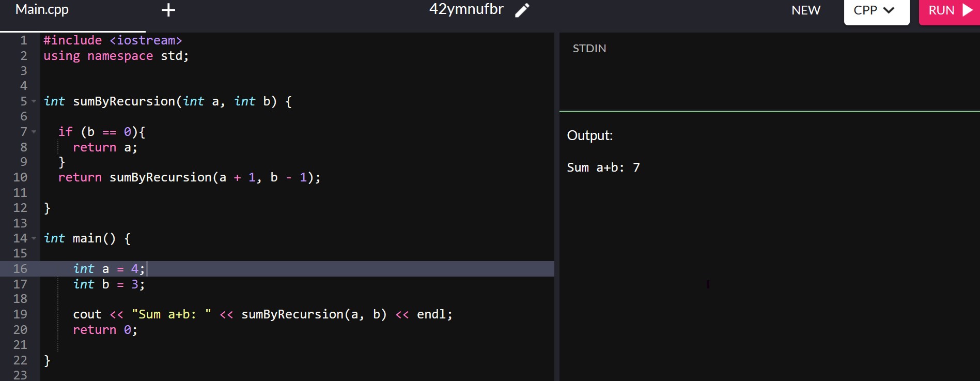Open the CPP language dropdown
This screenshot has height=381, width=980.
click(876, 11)
